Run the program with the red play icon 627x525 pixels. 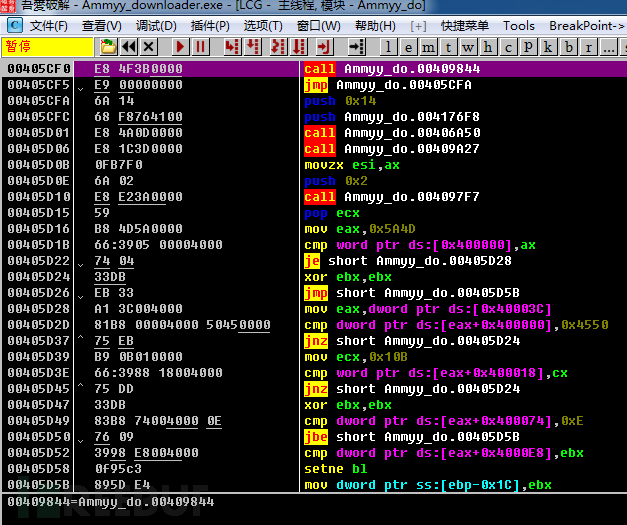coord(180,47)
